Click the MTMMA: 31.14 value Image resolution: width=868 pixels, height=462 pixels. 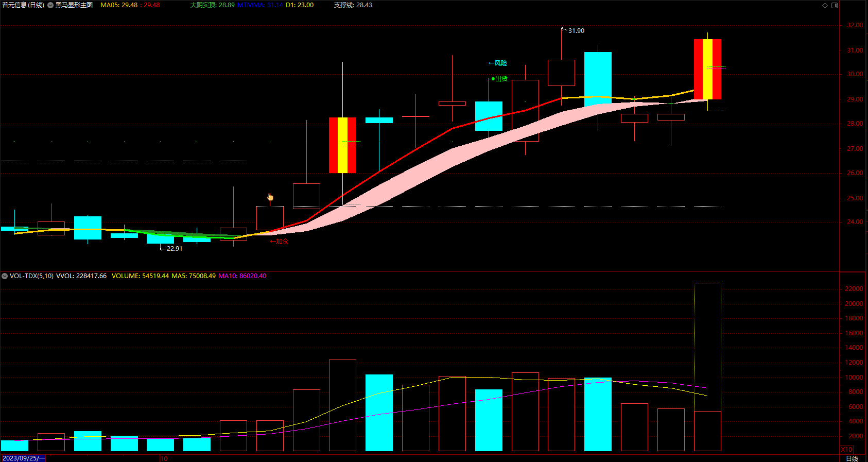(260, 5)
